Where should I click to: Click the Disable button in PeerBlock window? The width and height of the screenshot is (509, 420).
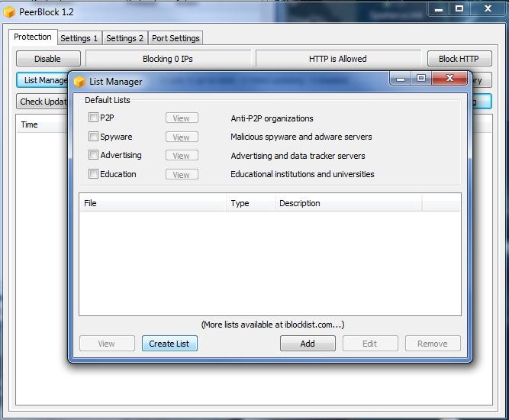pyautogui.click(x=48, y=59)
